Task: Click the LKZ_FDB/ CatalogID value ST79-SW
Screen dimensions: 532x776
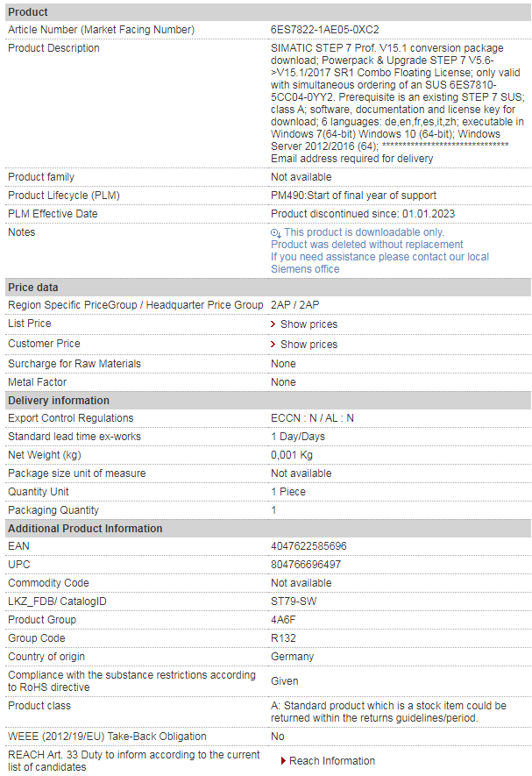Action: (294, 602)
